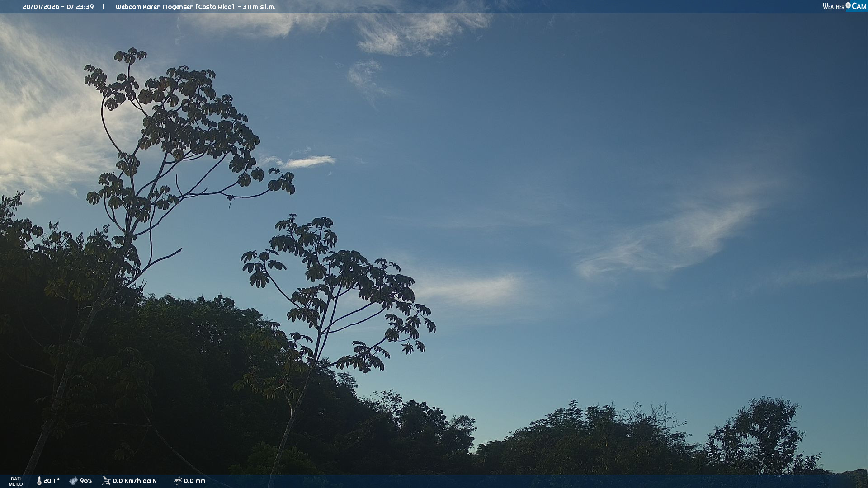The image size is (868, 488).
Task: Select the 96% humidity reading
Action: [86, 481]
